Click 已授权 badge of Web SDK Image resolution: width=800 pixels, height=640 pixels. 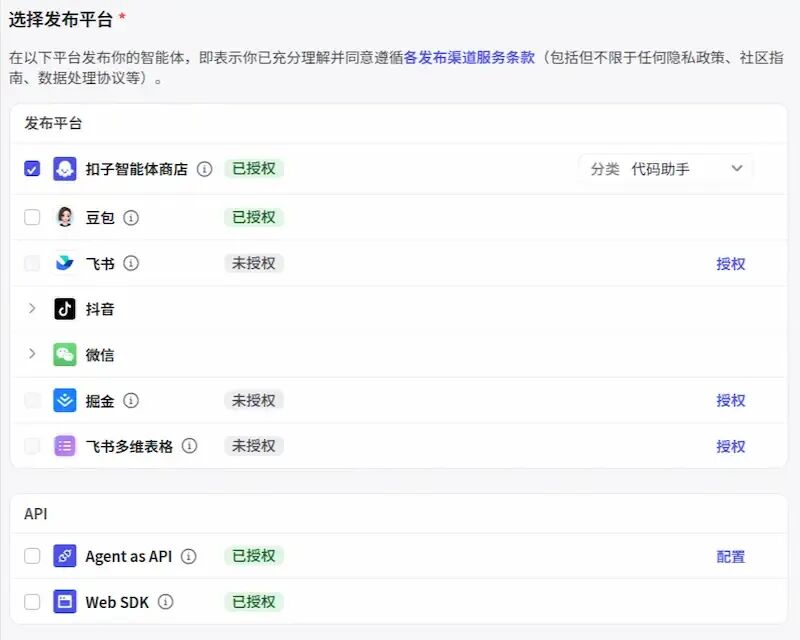[254, 601]
